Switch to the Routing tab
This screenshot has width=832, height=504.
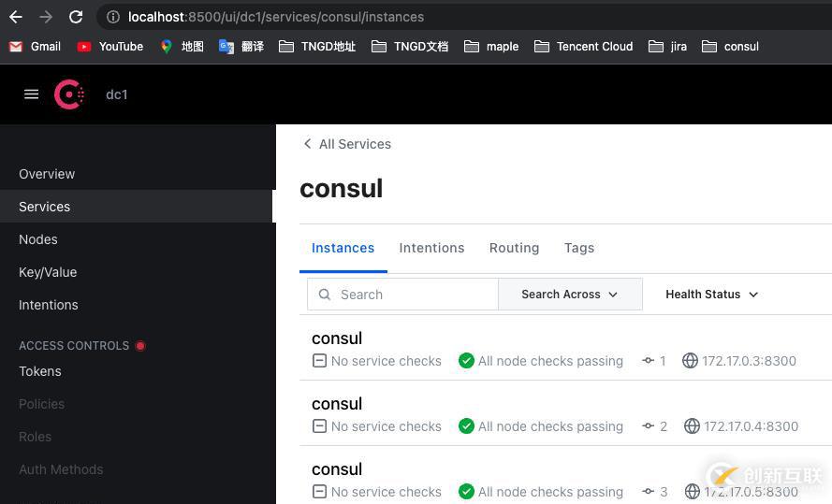514,248
